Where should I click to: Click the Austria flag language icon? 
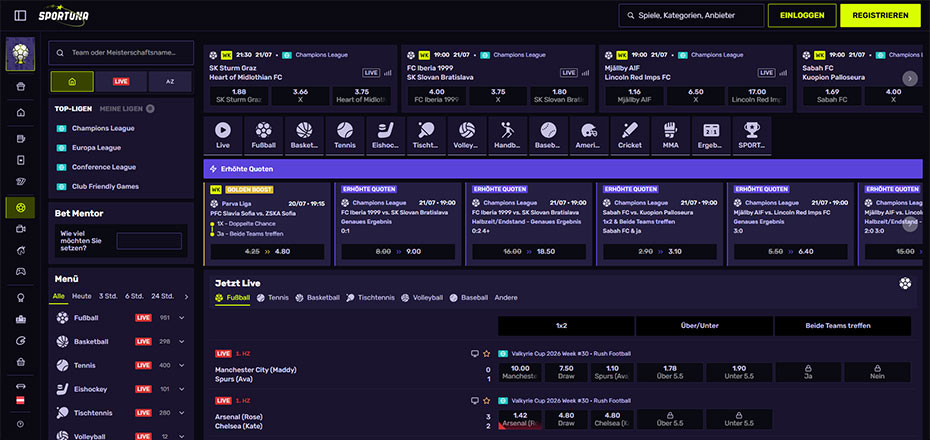[x=20, y=400]
